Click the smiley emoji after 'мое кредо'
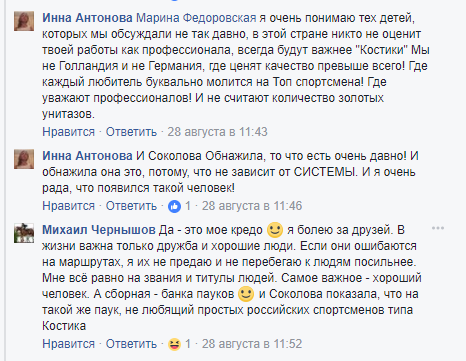This screenshot has width=466, height=361. click(275, 230)
